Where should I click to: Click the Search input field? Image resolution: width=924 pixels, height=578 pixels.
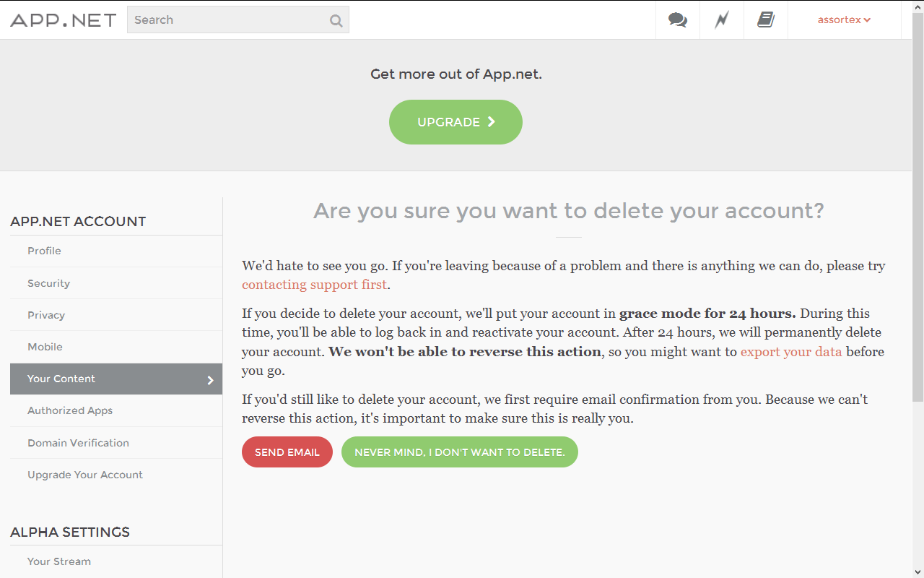point(227,20)
